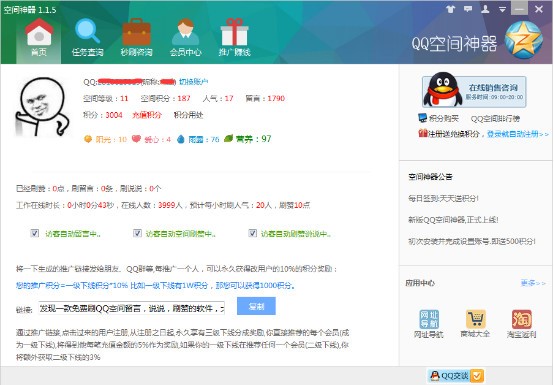Screen dimensions: 554x385
Task: Open announcement 新版QQ空间神器,正式上线!
Action: coord(453,220)
